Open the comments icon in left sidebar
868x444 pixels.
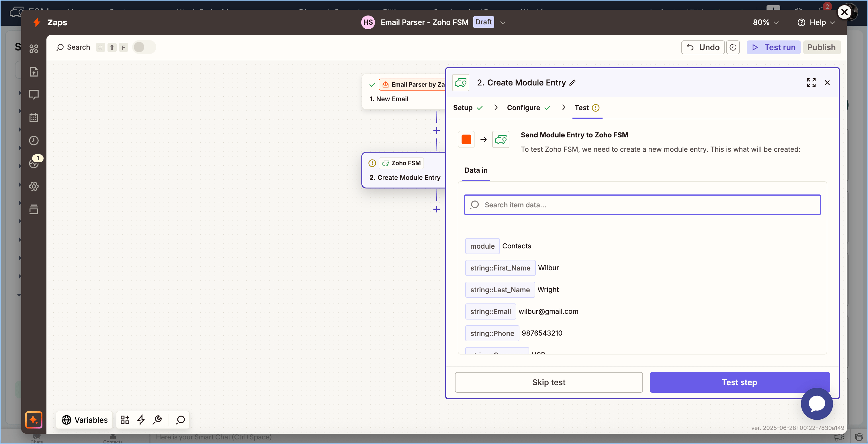[x=34, y=94]
